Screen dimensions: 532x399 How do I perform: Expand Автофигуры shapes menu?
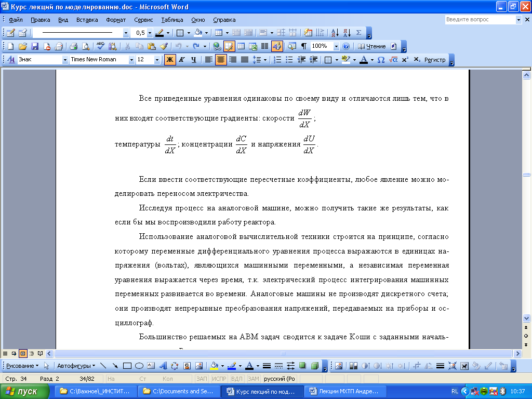click(x=76, y=366)
